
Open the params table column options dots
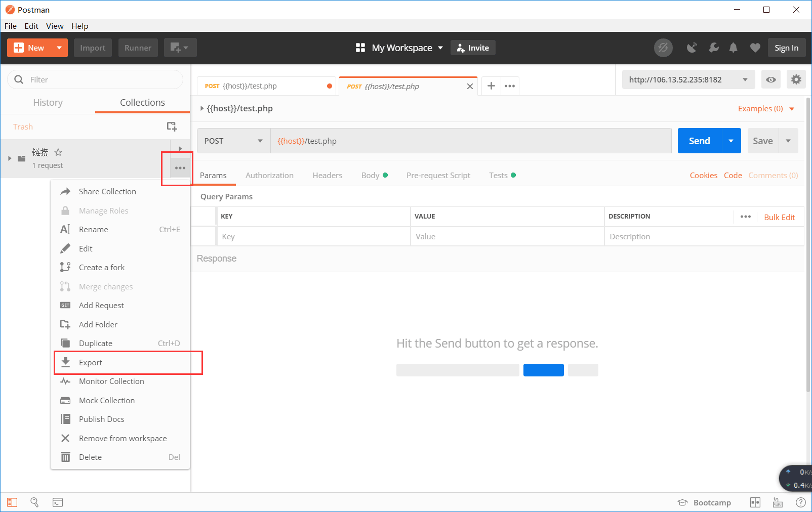tap(746, 217)
